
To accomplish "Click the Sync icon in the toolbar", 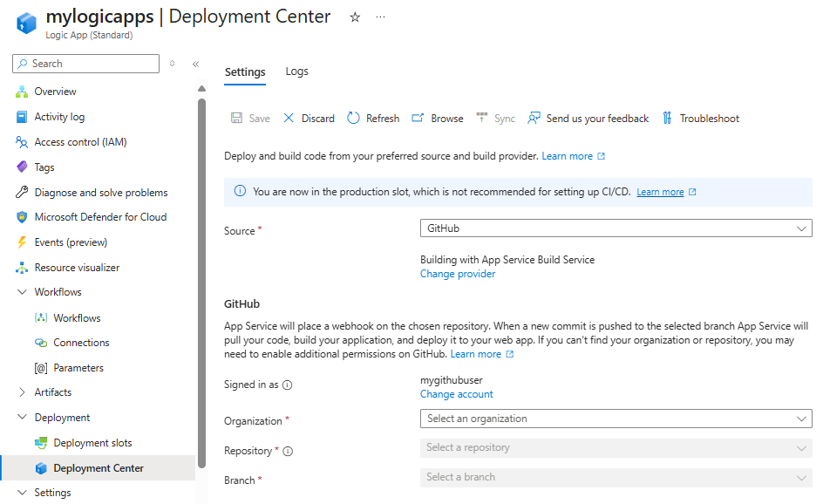I will click(x=481, y=118).
